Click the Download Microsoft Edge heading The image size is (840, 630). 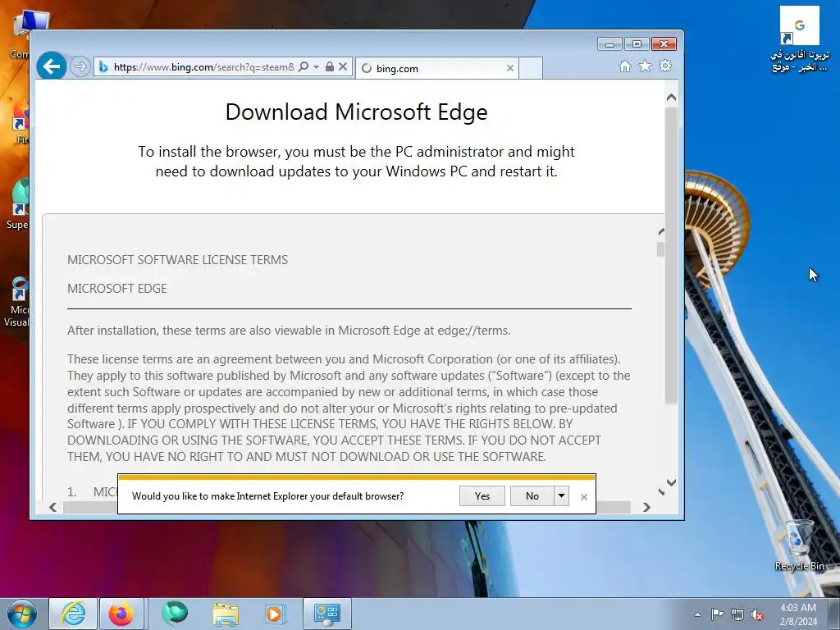click(356, 112)
